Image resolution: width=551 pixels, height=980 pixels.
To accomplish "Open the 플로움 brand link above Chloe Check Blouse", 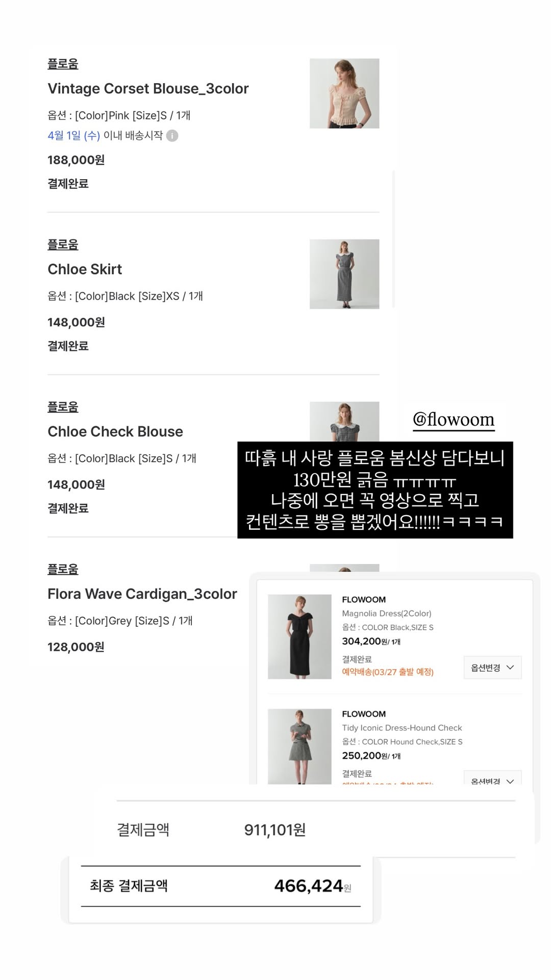I will [63, 407].
